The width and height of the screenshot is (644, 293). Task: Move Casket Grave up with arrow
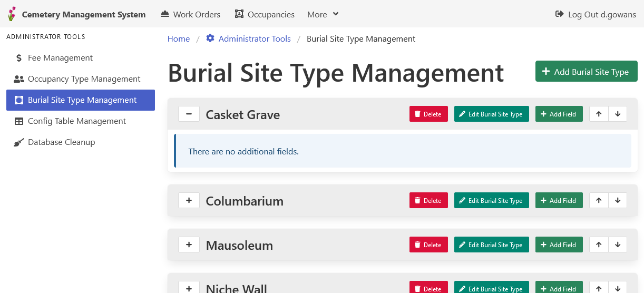[x=599, y=114]
